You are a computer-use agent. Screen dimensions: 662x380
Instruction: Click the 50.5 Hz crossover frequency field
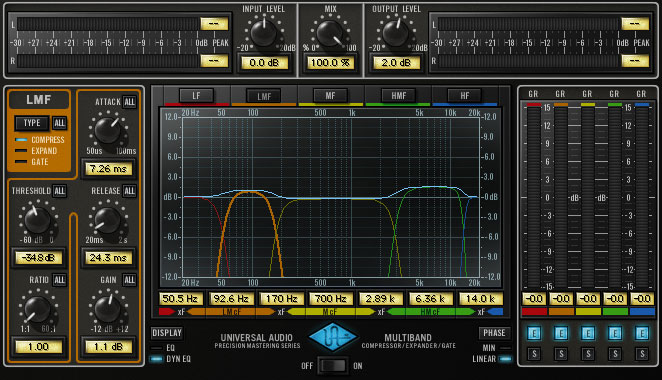click(180, 299)
